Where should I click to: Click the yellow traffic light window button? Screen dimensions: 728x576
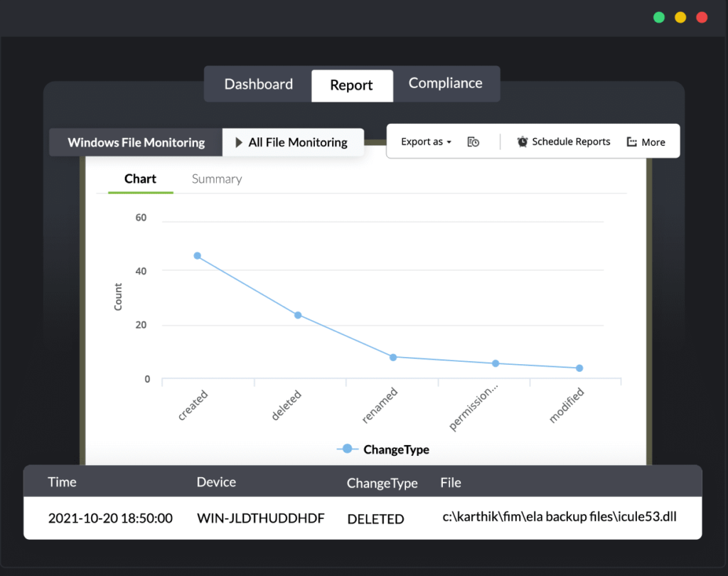click(680, 17)
